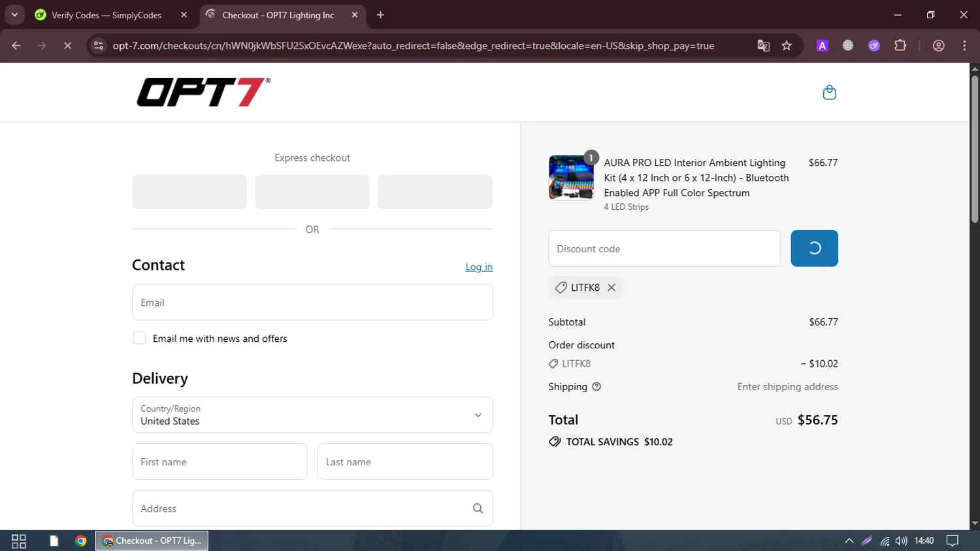Click the page vertical scrollbar
980x551 pixels.
pos(975,150)
